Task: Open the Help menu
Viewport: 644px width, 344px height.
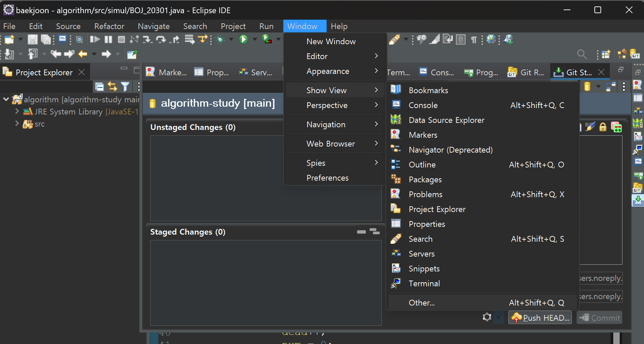Action: point(339,26)
